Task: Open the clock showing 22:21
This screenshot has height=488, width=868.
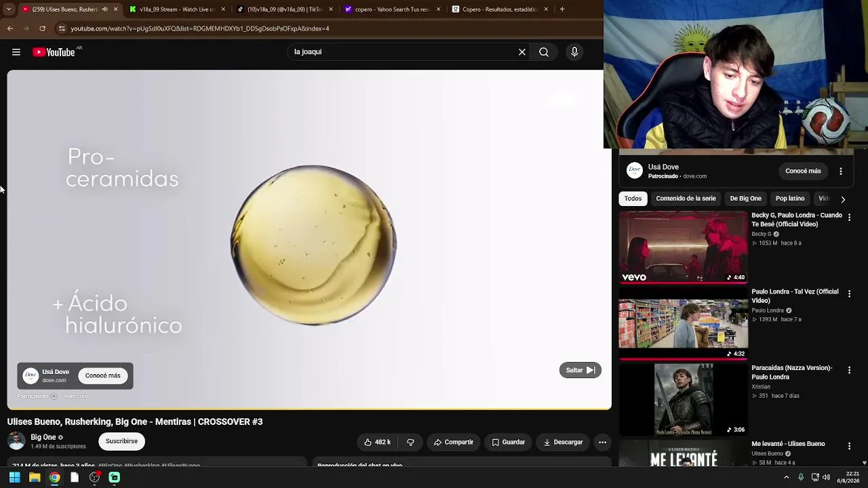Action: [x=848, y=477]
